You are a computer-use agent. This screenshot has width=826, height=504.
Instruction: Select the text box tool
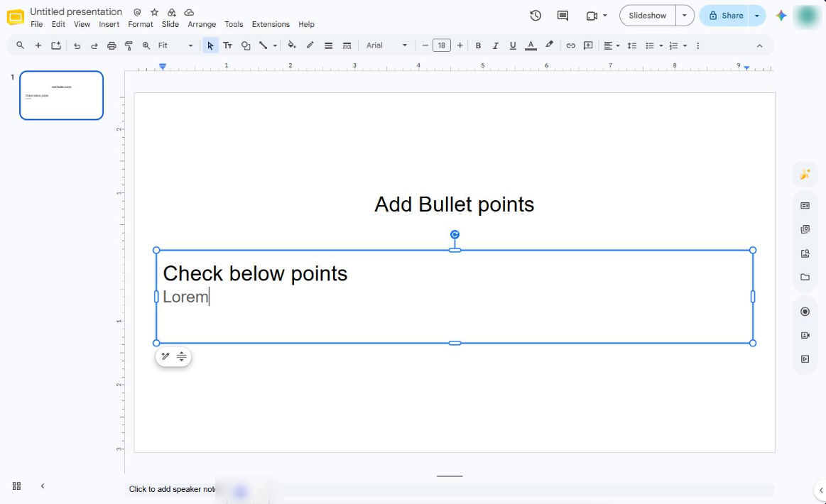[227, 46]
